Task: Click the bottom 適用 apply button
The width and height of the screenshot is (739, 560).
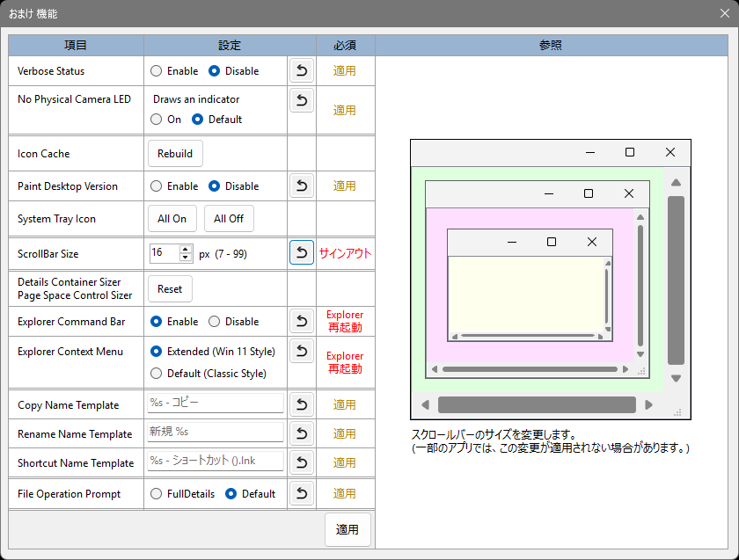Action: click(x=348, y=529)
